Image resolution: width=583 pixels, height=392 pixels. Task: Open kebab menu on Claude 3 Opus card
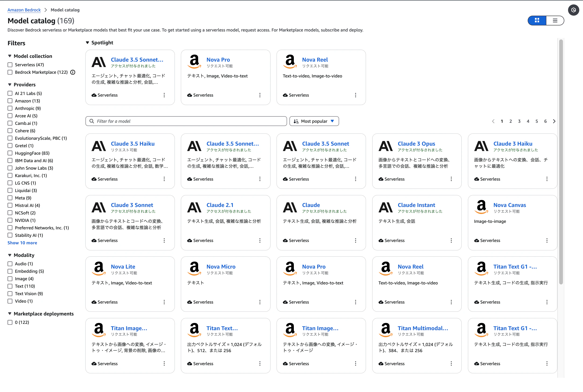(451, 179)
